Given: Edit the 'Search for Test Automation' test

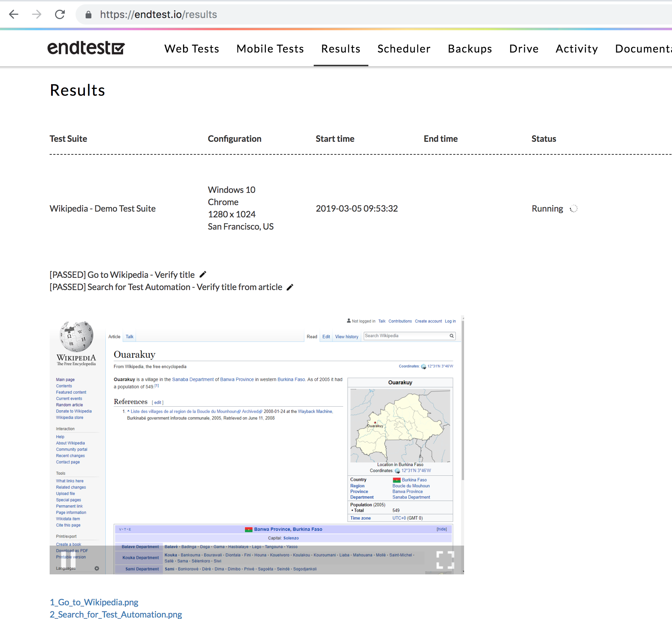Looking at the screenshot, I should pos(290,287).
